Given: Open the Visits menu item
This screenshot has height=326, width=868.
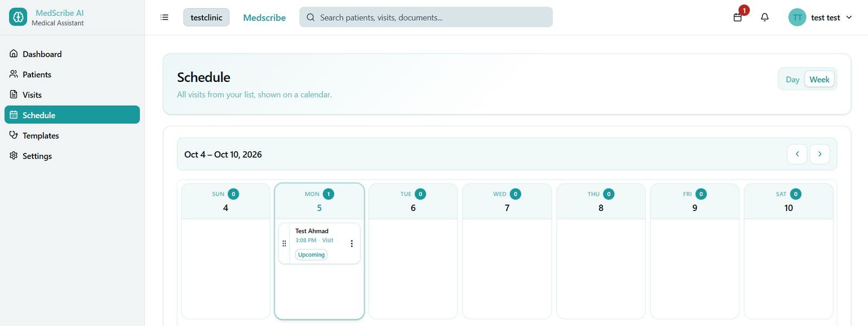Looking at the screenshot, I should [72, 94].
